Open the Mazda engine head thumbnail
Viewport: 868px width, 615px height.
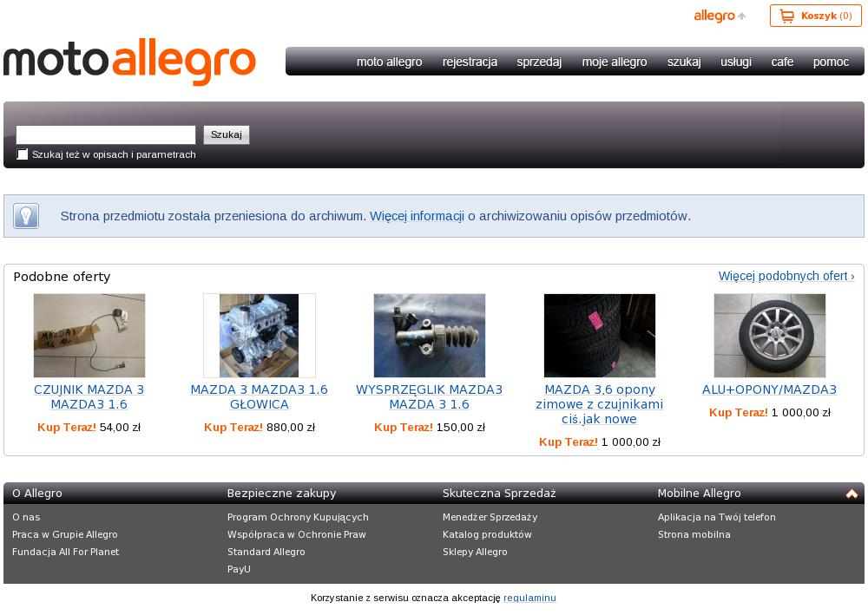[260, 336]
